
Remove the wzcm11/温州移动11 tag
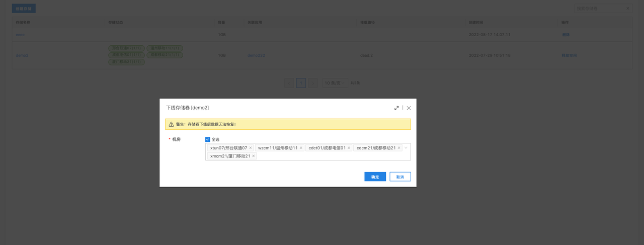tap(301, 148)
